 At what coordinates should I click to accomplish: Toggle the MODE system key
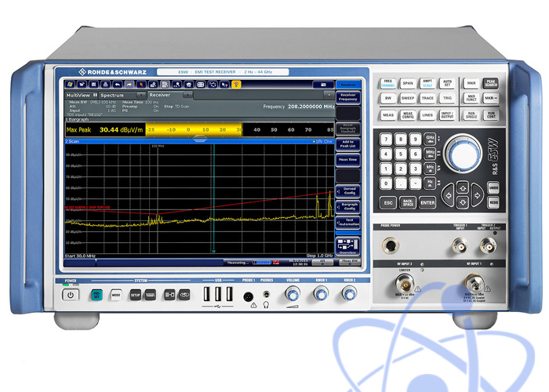115,294
